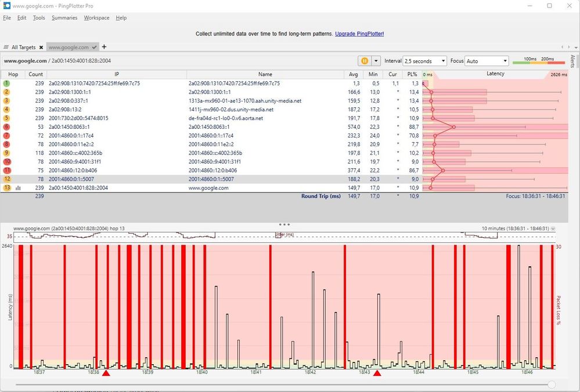Open the tab list dropdown arrow
This screenshot has width=580, height=392.
576,48
